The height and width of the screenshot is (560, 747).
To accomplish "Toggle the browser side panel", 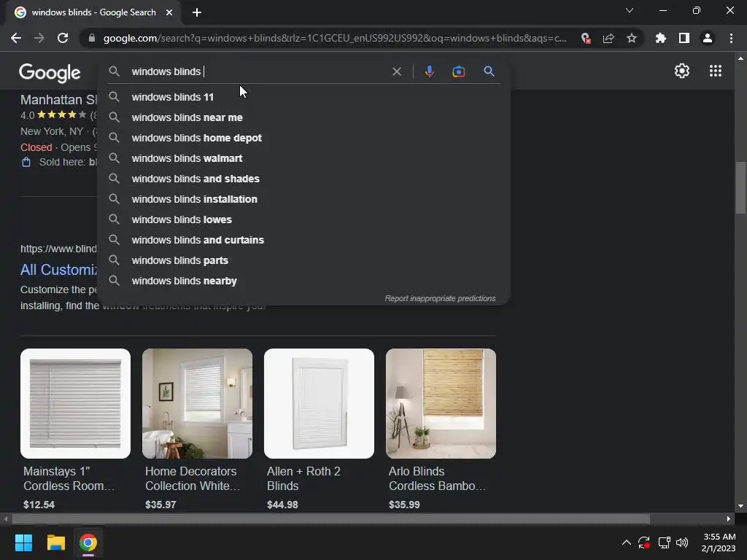I will [684, 38].
